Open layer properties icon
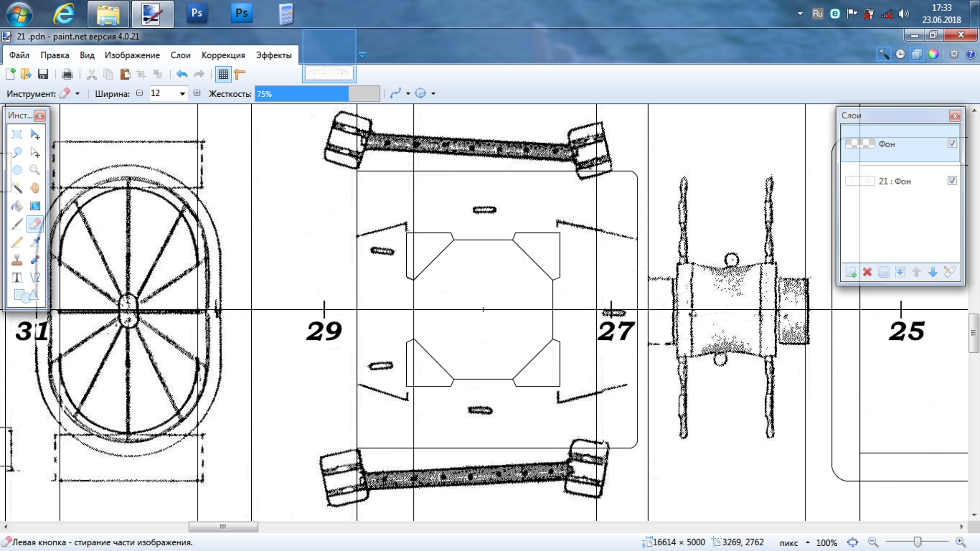 (x=949, y=272)
